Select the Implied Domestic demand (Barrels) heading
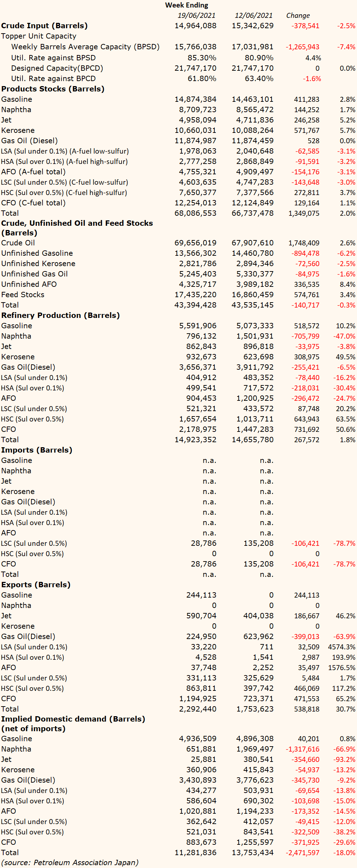357x868 pixels. tap(73, 719)
